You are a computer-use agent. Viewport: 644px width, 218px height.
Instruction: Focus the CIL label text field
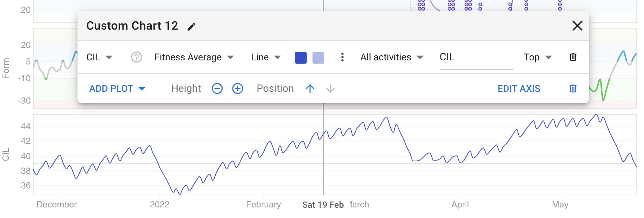[476, 58]
